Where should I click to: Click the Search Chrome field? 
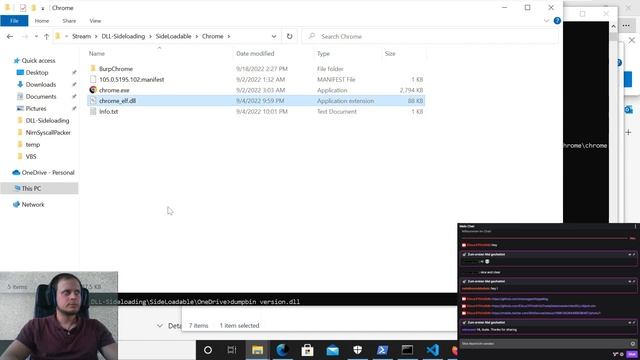431,36
